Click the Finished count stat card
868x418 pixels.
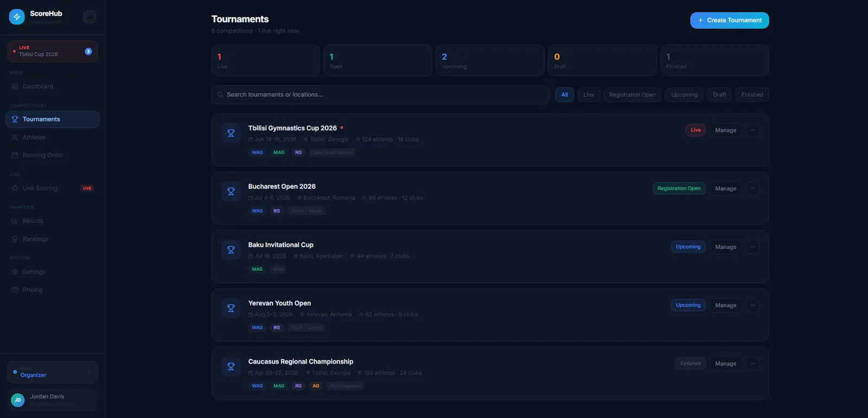pos(714,60)
